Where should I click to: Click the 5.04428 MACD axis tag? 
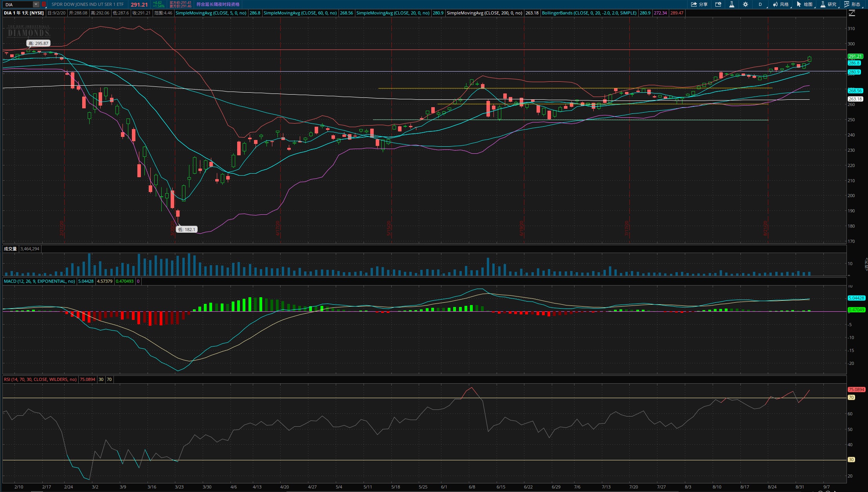(x=856, y=298)
